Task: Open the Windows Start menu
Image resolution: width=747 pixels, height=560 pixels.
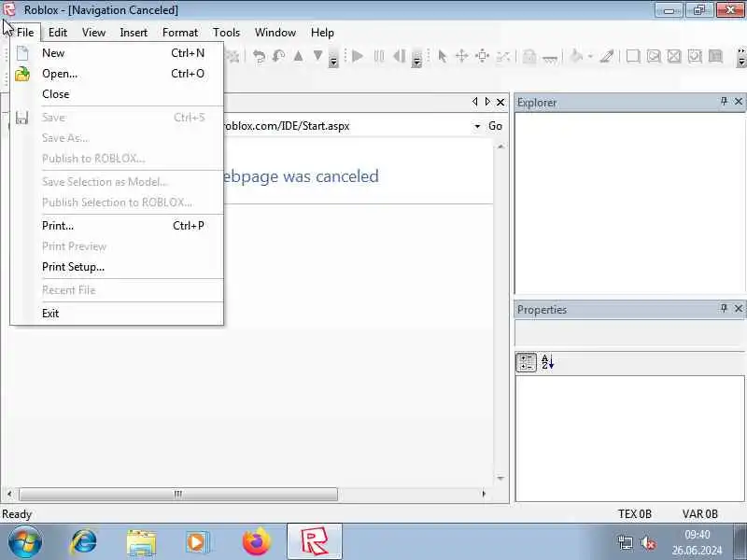Action: (x=25, y=542)
